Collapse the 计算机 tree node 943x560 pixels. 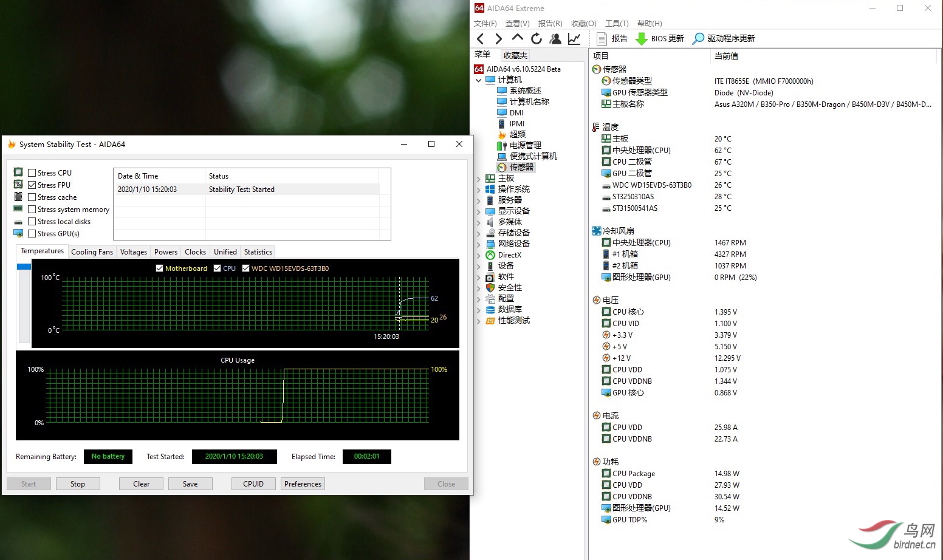point(479,80)
